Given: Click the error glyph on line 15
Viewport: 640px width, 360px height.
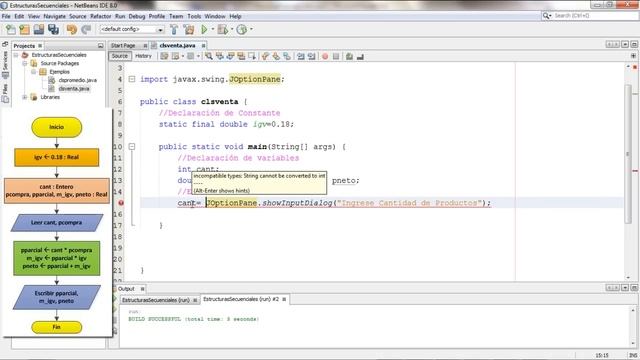Looking at the screenshot, I should click(x=121, y=203).
